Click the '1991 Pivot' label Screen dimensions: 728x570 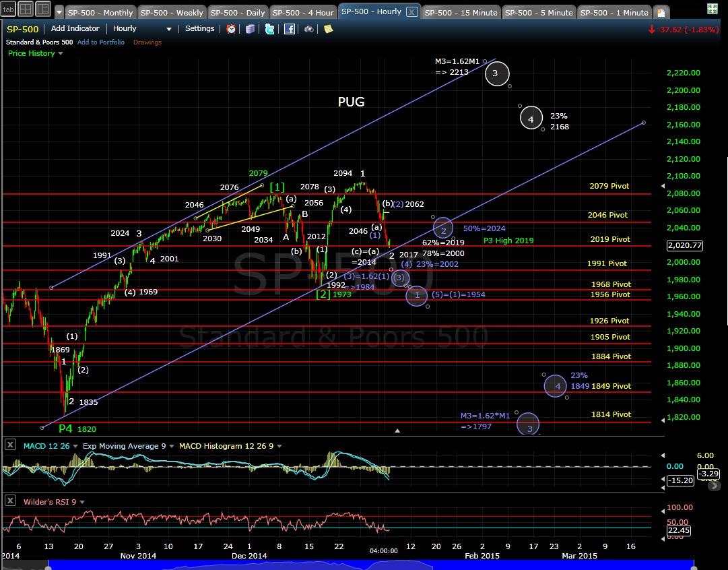607,263
